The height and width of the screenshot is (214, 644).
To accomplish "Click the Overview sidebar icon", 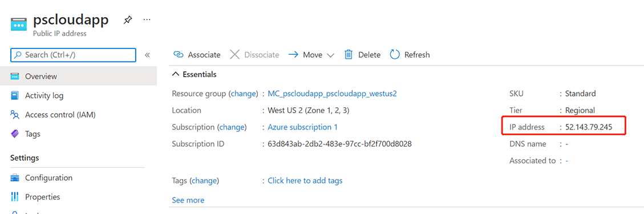I will click(15, 76).
